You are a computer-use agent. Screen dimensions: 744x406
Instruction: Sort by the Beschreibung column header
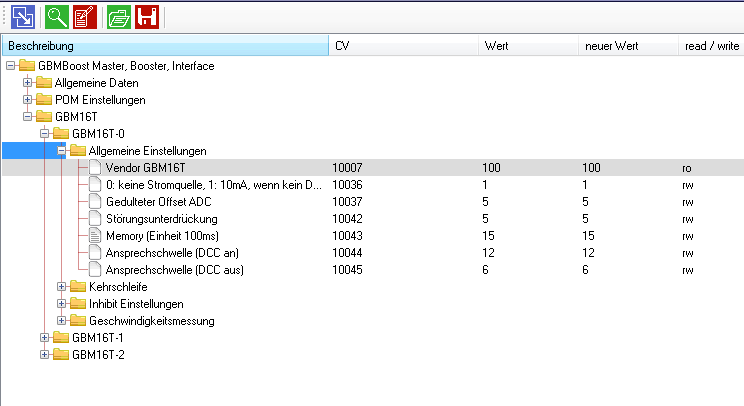pos(166,46)
